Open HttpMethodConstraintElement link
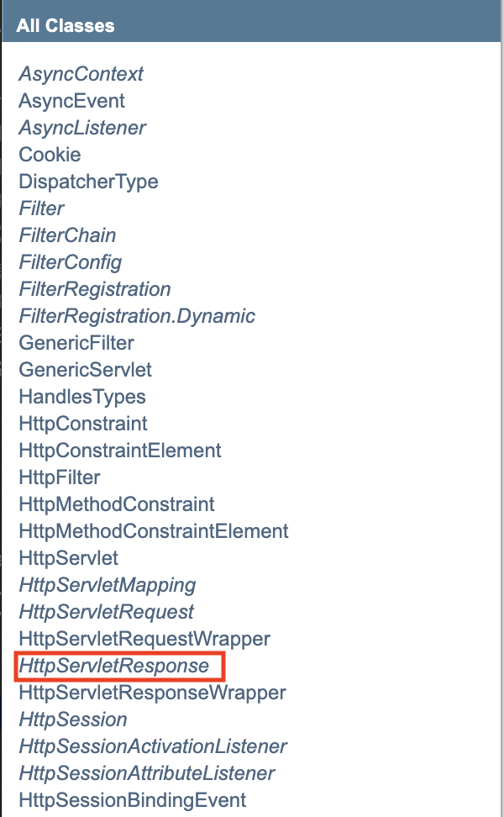The image size is (504, 817). tap(153, 531)
